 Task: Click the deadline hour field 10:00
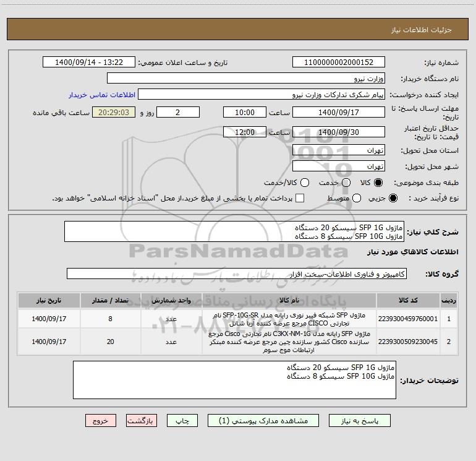[245, 112]
